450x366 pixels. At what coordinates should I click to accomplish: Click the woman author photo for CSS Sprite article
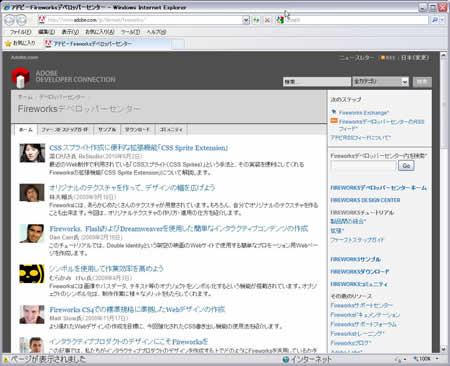[x=32, y=153]
